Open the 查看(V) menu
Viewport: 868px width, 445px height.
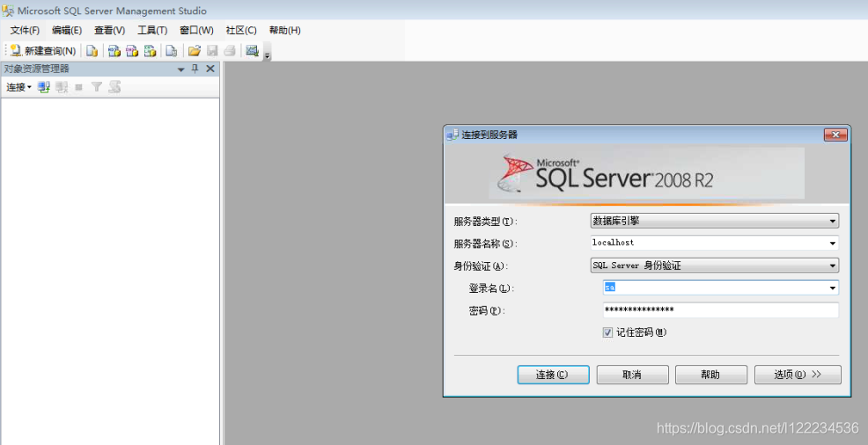pos(110,31)
